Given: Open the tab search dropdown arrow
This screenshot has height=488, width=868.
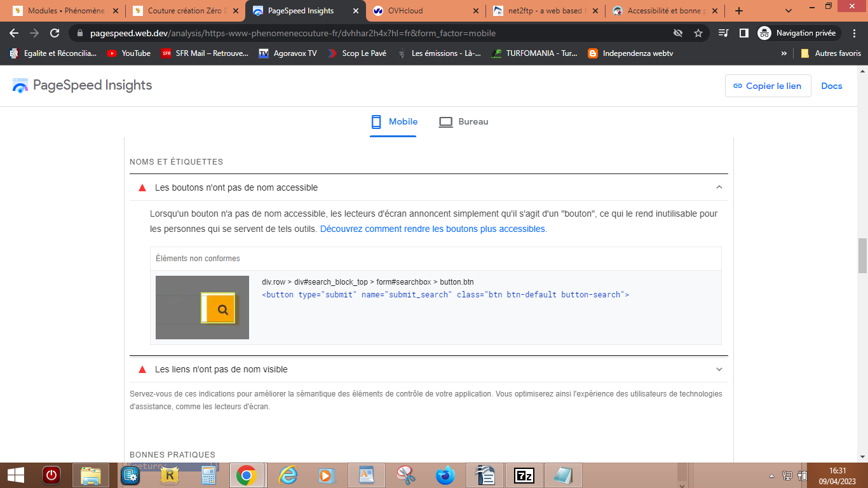Looking at the screenshot, I should (x=789, y=11).
